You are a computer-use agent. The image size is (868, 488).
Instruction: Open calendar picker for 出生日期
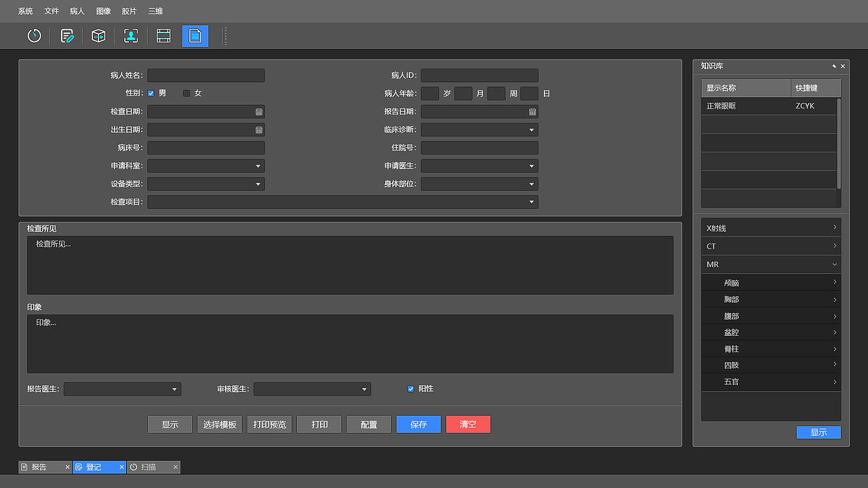[259, 129]
